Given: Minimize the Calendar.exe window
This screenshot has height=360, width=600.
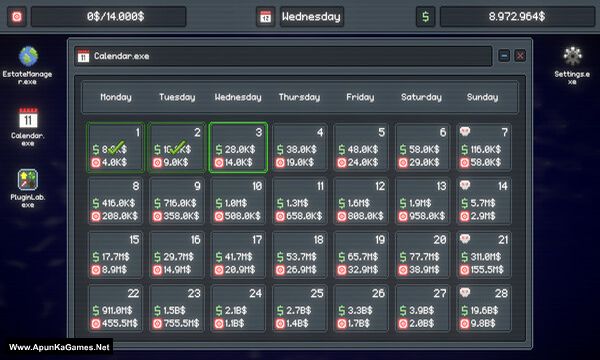Looking at the screenshot, I should pos(504,56).
